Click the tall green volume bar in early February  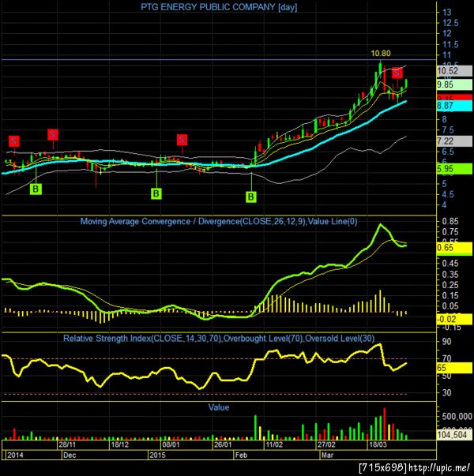[255, 427]
